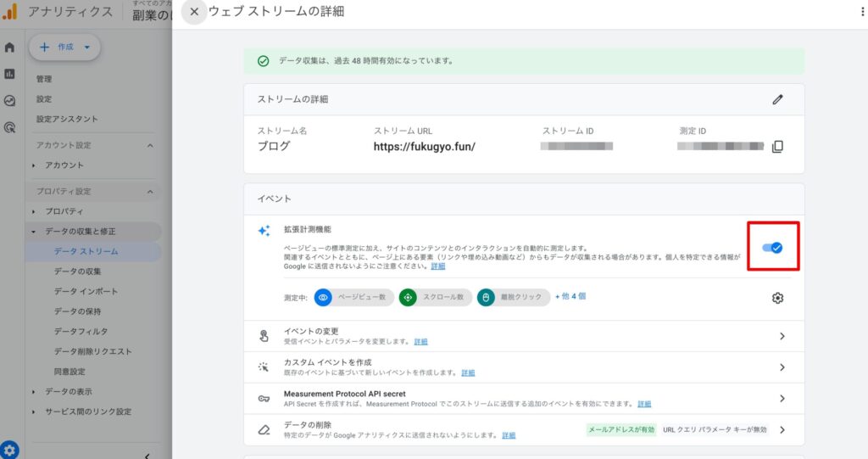Disable the 拡張計測機能 toggle switch
Screen dimensions: 868x459
point(772,248)
